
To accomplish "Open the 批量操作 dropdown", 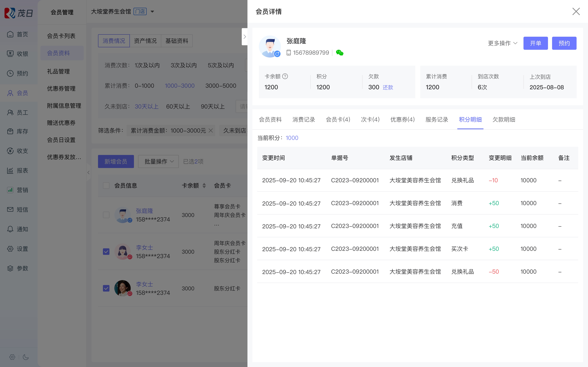I will (x=158, y=161).
